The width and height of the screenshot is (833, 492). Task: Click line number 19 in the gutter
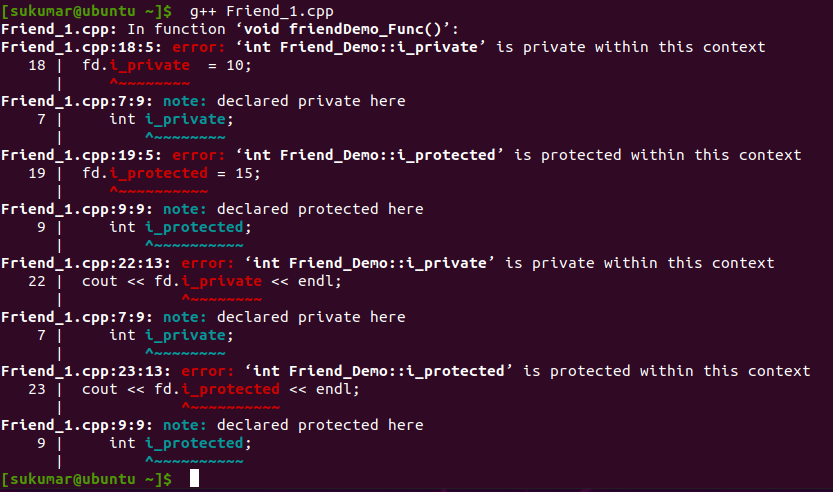tap(37, 173)
